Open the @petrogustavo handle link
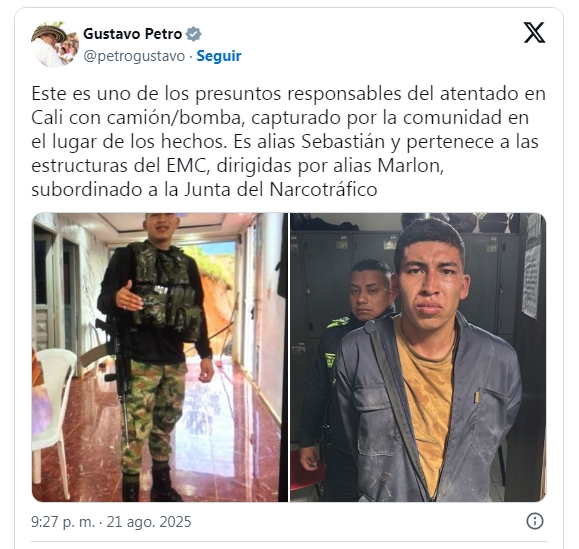 coord(134,56)
